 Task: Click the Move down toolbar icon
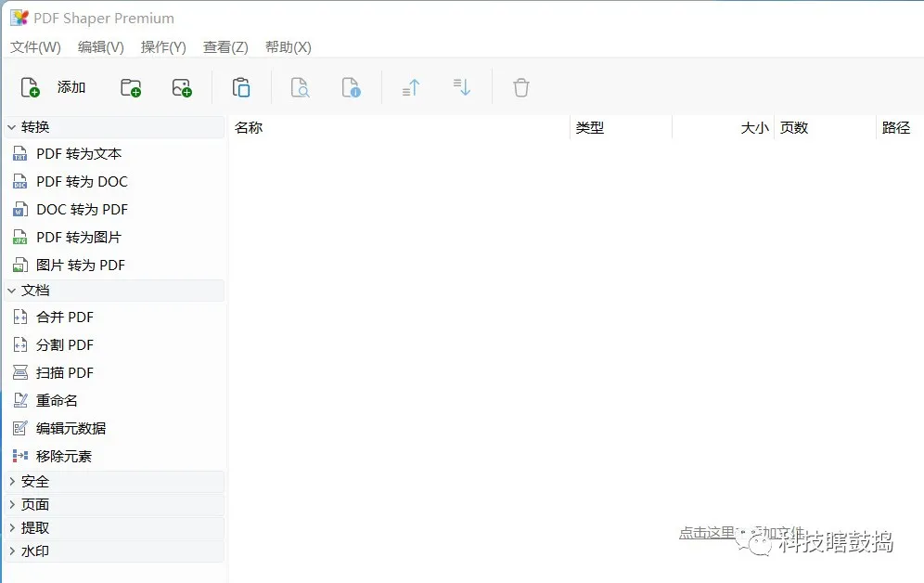click(x=461, y=87)
